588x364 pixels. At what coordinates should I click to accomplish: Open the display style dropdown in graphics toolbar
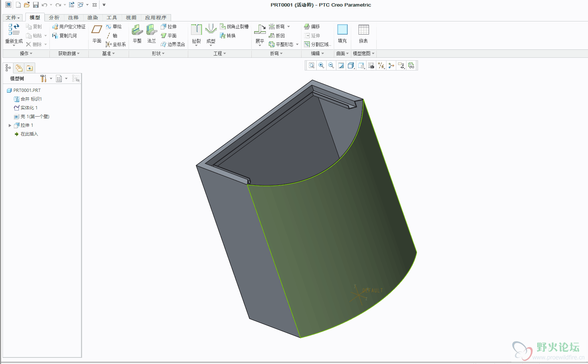(351, 65)
